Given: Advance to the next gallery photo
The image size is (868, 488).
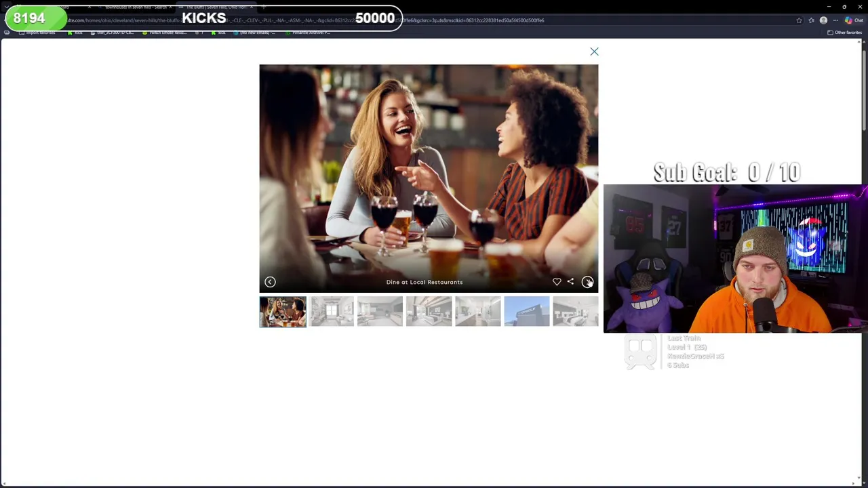Looking at the screenshot, I should [587, 282].
